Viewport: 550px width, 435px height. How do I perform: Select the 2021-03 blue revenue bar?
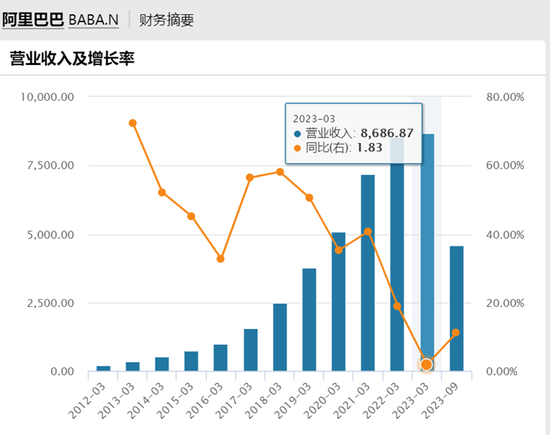368,273
